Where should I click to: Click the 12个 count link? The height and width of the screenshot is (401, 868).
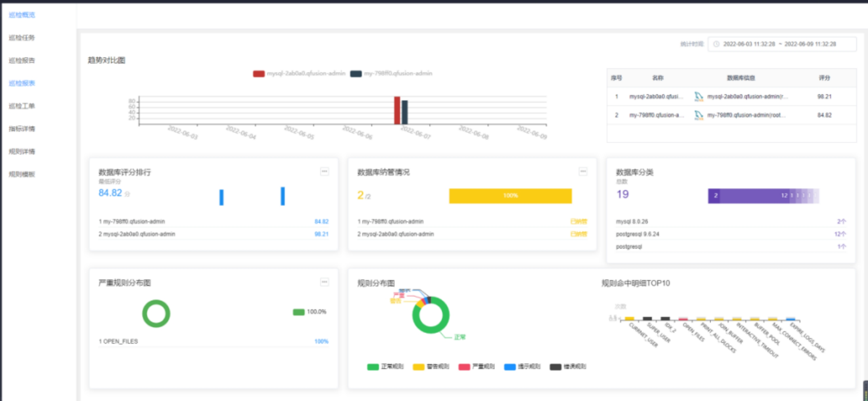[840, 234]
